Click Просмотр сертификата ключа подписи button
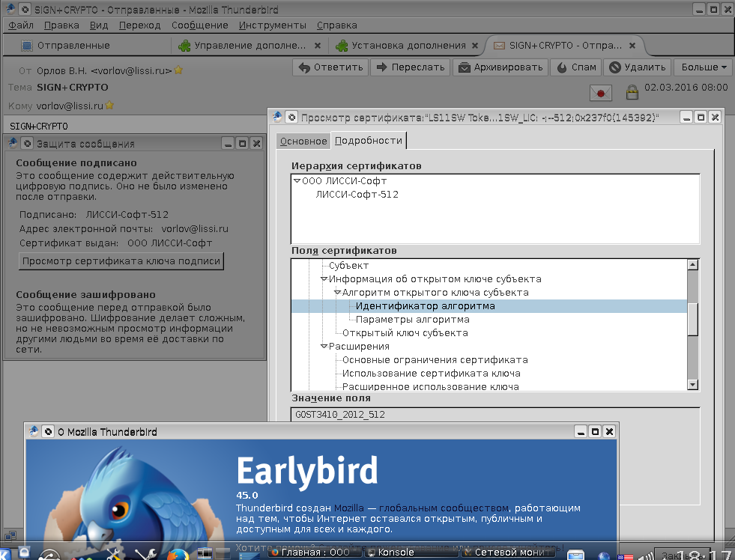The width and height of the screenshot is (735, 560). click(121, 261)
